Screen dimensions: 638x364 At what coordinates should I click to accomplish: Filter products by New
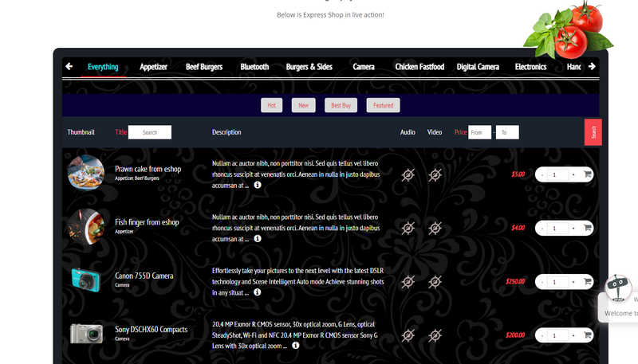point(303,105)
